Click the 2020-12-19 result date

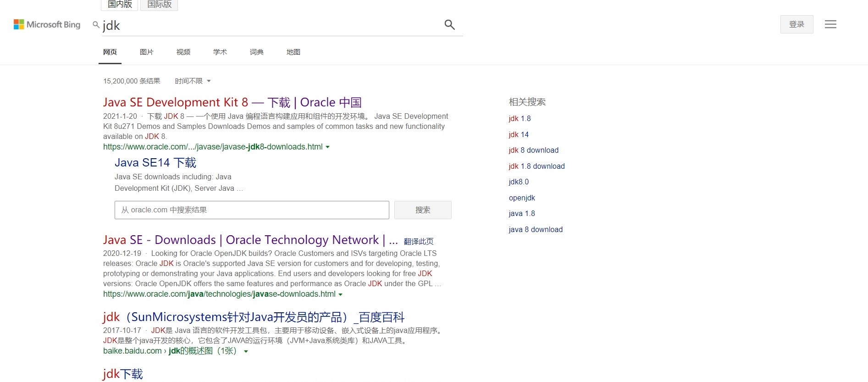click(122, 254)
